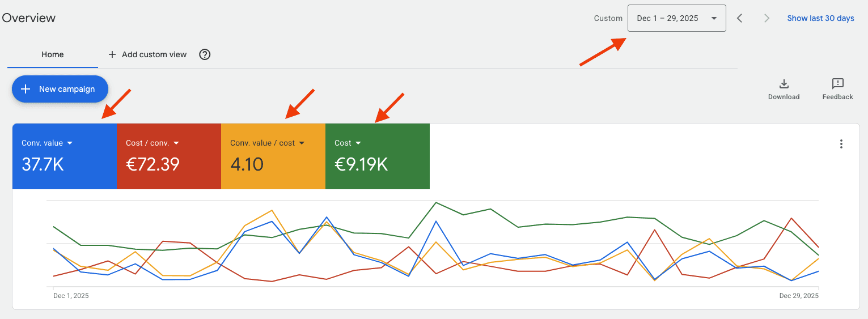Switch to the Home tab
Viewport: 868px width, 319px height.
pos(53,54)
